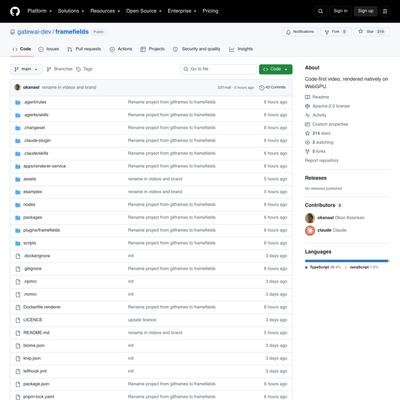Screen dimensions: 400x400
Task: View Tags list
Action: pyautogui.click(x=84, y=69)
